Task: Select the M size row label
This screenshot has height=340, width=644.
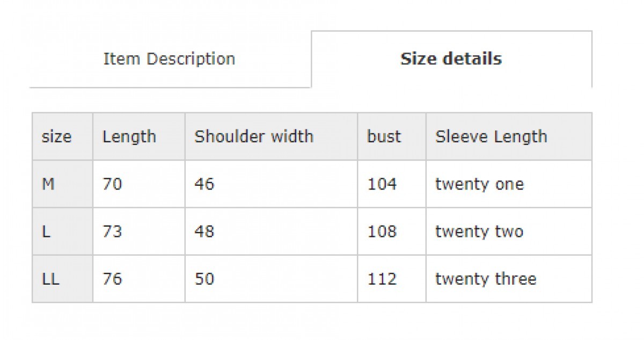Action: click(48, 184)
